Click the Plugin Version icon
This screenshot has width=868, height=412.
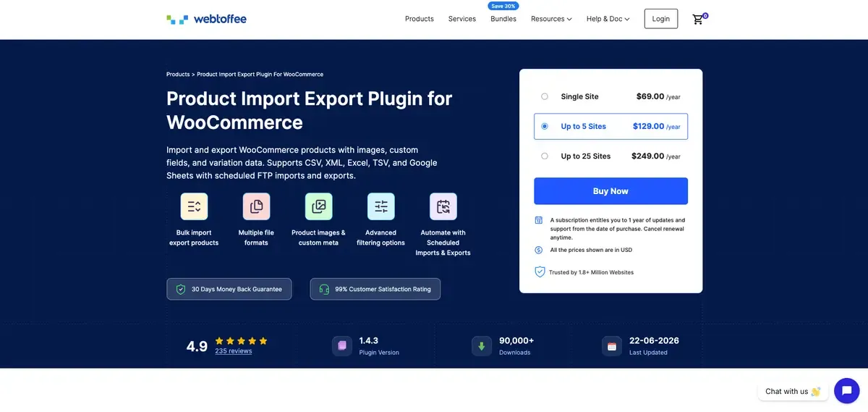[342, 346]
